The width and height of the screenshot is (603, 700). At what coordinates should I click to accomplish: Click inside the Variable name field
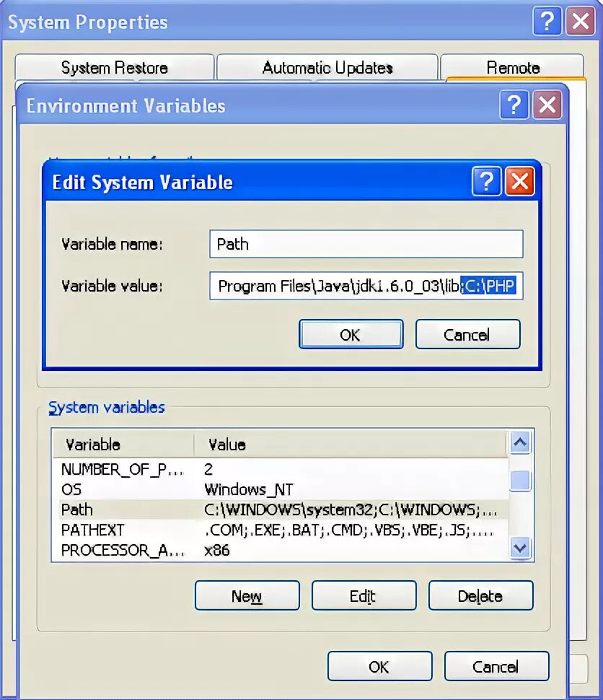(366, 244)
